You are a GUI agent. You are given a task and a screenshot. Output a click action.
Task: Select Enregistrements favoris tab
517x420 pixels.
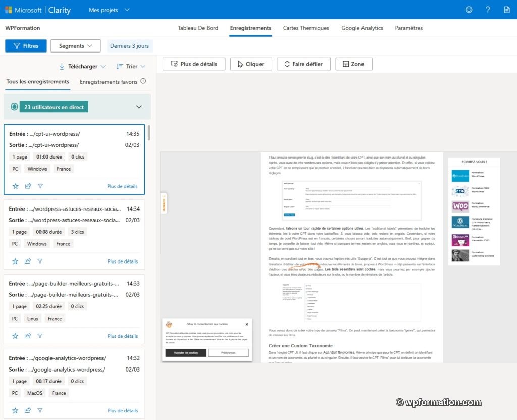(x=109, y=82)
